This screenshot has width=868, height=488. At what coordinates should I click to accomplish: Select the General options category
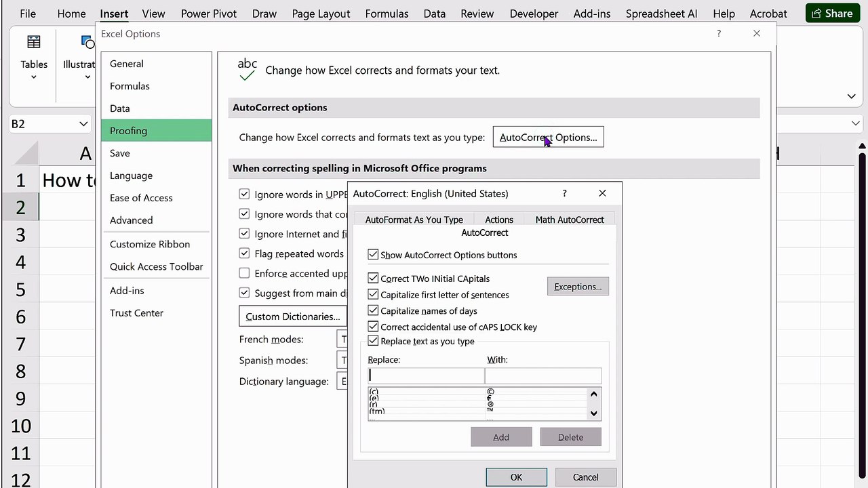(x=157, y=64)
